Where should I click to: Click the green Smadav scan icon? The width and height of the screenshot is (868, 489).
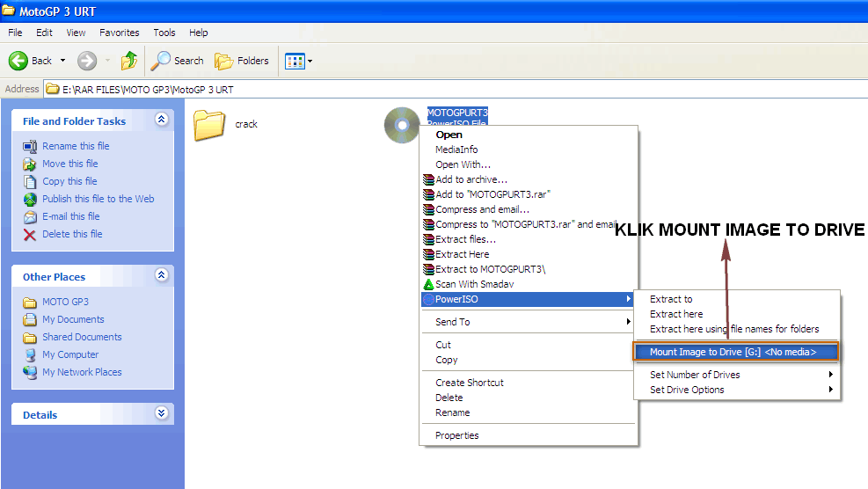tap(428, 284)
